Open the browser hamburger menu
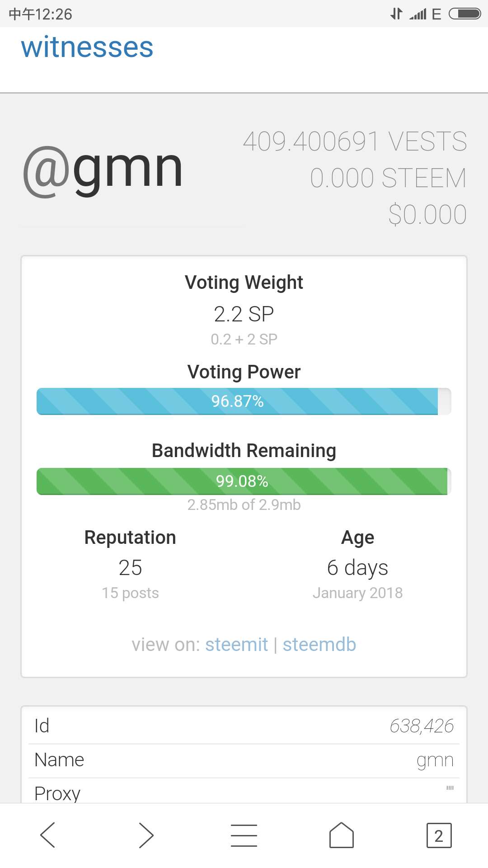The width and height of the screenshot is (488, 868). click(x=244, y=835)
